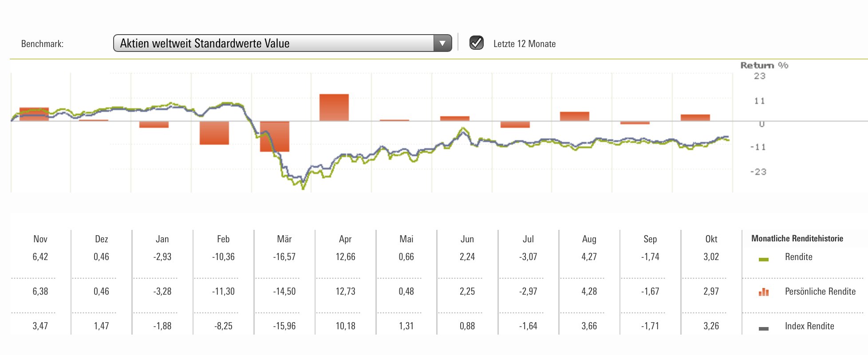Select the Apr month column header
Screen dimensions: 868x355
pos(345,239)
